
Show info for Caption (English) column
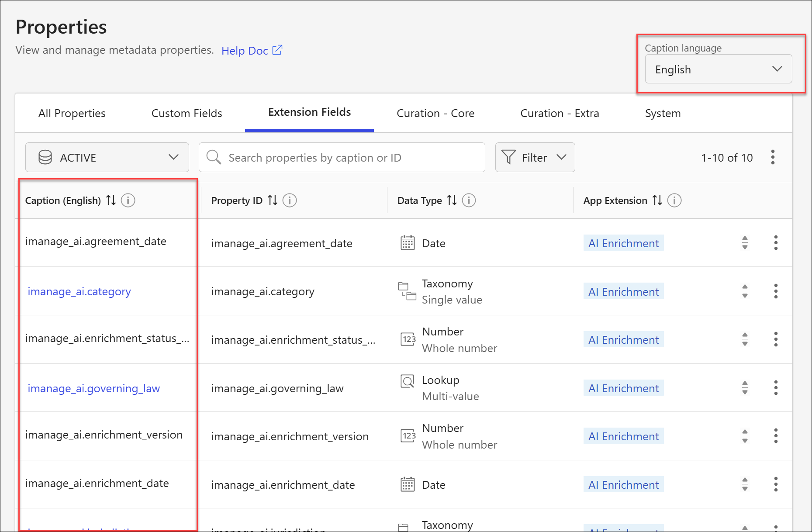pyautogui.click(x=128, y=200)
